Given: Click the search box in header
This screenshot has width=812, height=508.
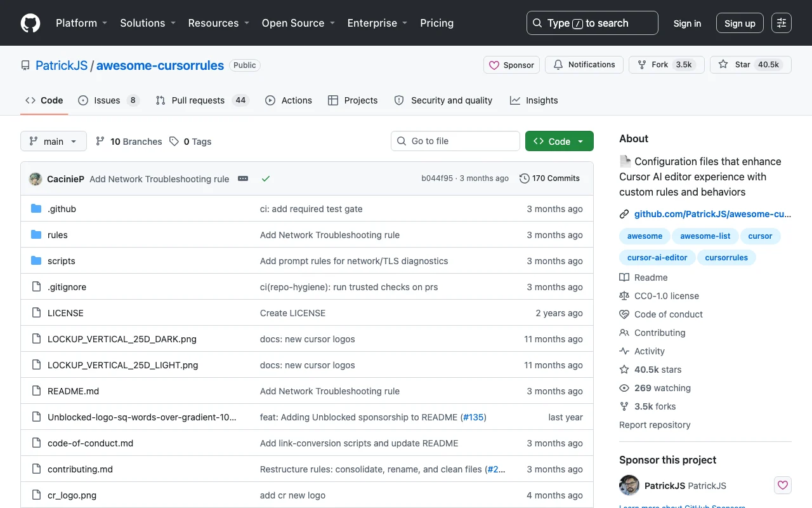Looking at the screenshot, I should click(x=593, y=23).
